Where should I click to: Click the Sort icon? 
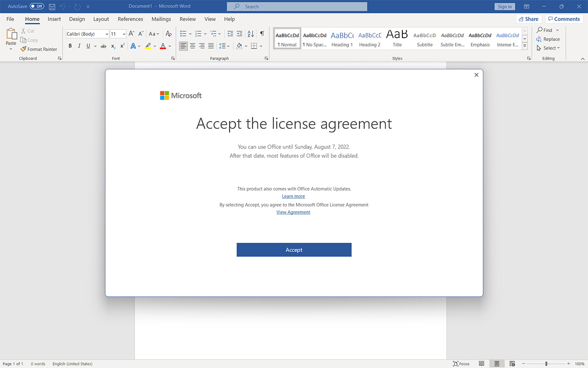pyautogui.click(x=251, y=34)
